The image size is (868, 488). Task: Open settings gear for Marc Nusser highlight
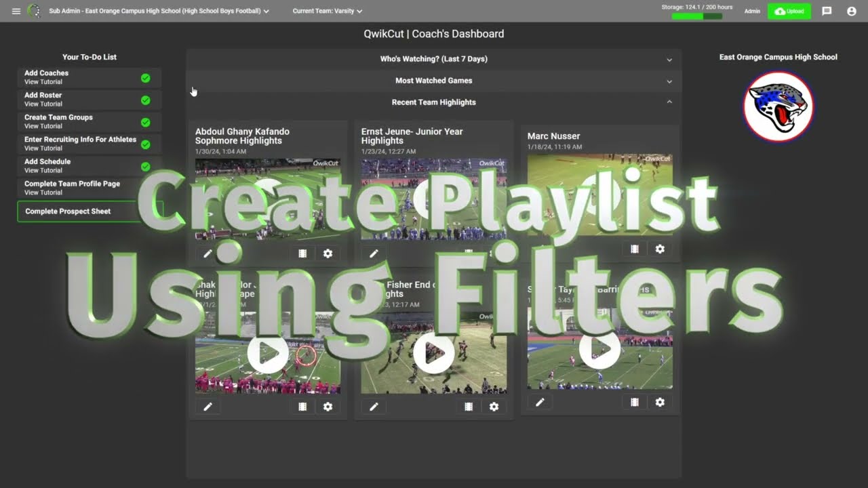tap(660, 249)
